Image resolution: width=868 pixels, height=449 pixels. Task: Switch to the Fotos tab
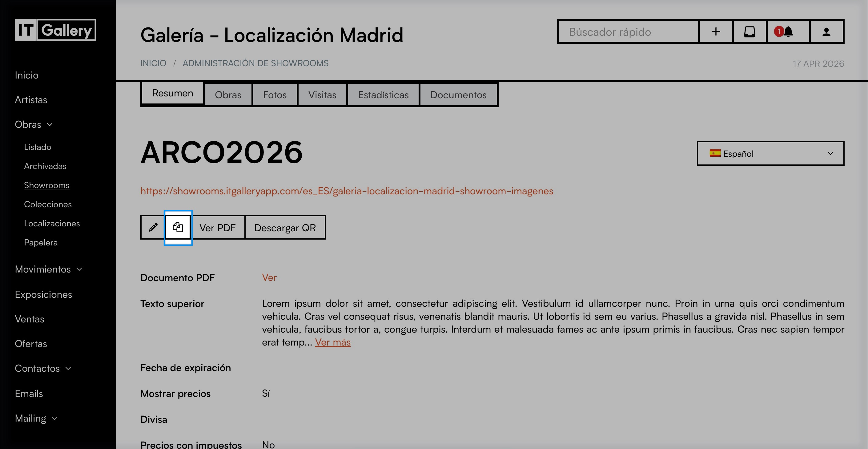coord(275,95)
